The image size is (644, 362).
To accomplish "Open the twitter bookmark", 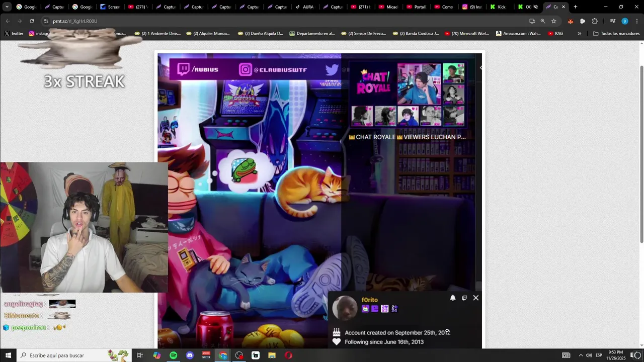I will 14,34.
